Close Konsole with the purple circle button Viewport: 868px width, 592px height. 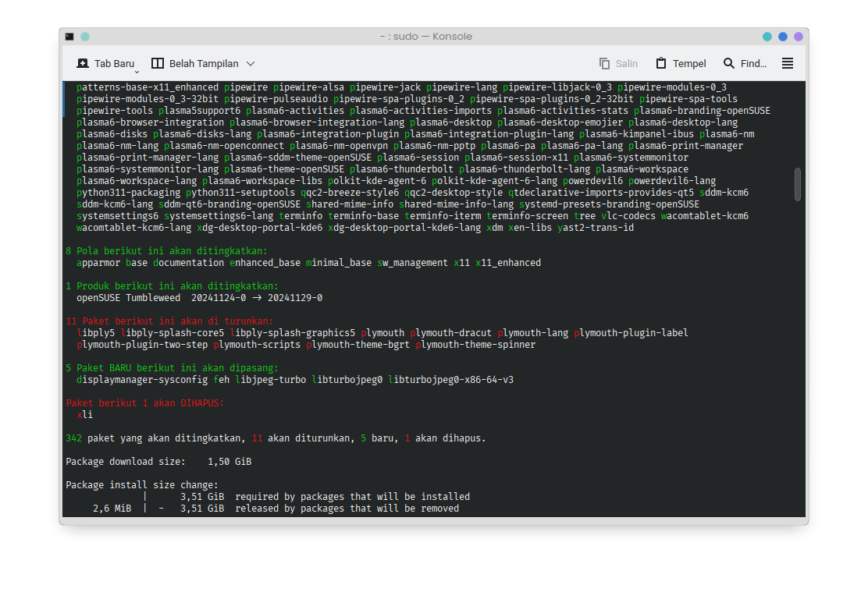coord(799,37)
